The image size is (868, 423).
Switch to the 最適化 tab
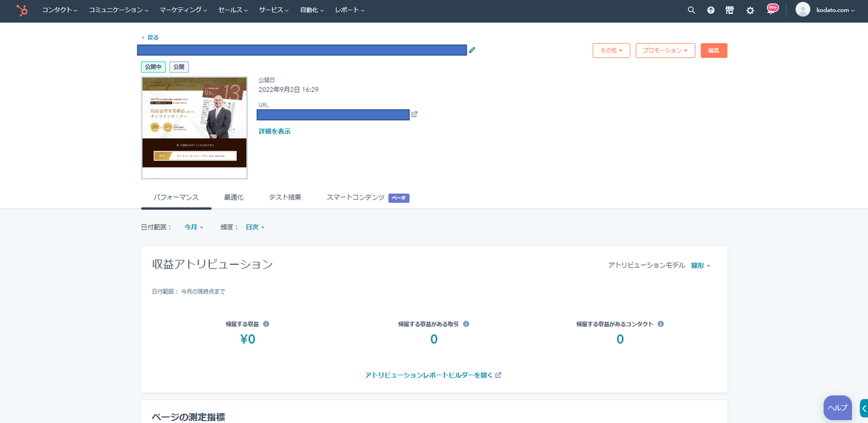(234, 197)
